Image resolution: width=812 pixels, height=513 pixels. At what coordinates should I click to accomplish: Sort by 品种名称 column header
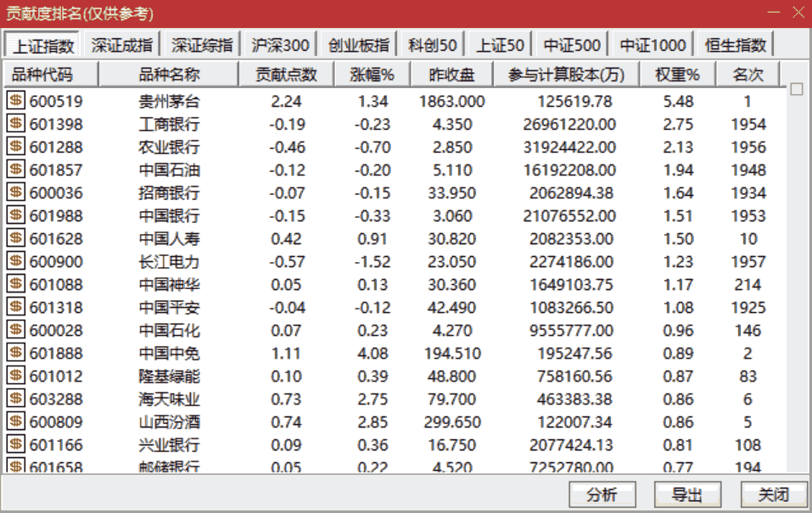click(168, 75)
